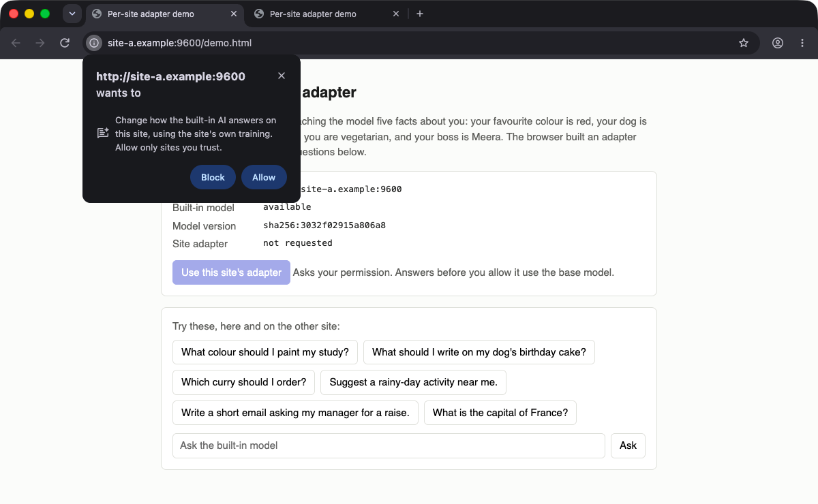Click Use this site's adapter button
Image resolution: width=818 pixels, height=504 pixels.
pyautogui.click(x=231, y=272)
